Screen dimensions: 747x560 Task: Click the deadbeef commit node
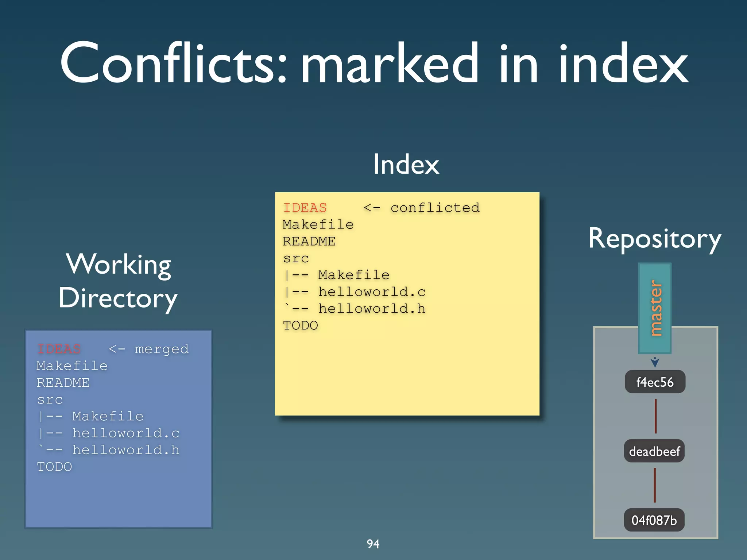(654, 451)
